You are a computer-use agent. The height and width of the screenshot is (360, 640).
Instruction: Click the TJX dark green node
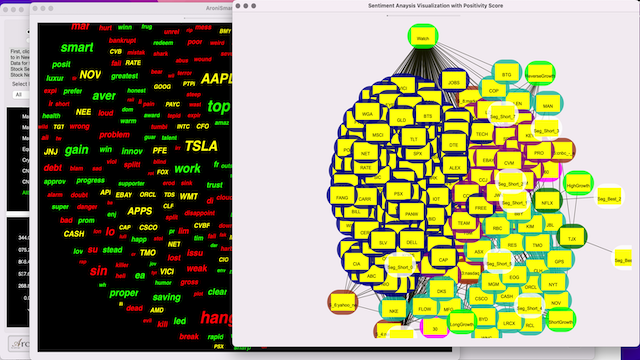572,237
